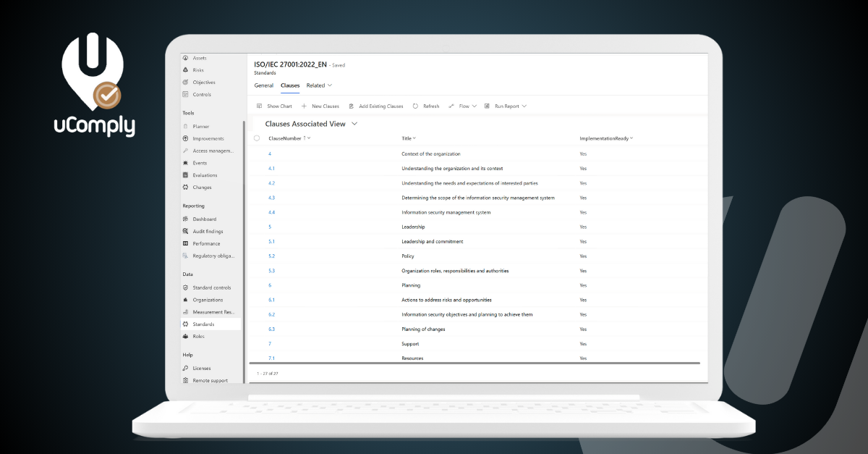The image size is (868, 454).
Task: Open clause 4.1 link
Action: (x=271, y=169)
